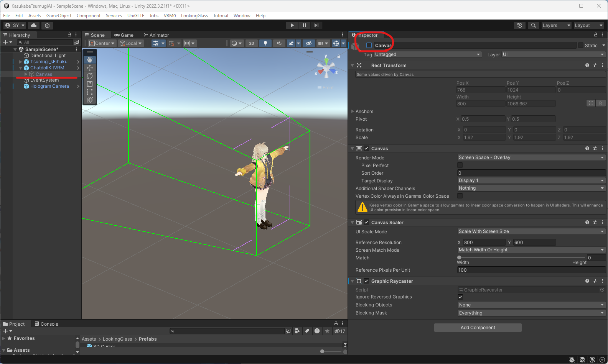608x364 pixels.
Task: Open the Layer dropdown showing UI
Action: pos(554,54)
